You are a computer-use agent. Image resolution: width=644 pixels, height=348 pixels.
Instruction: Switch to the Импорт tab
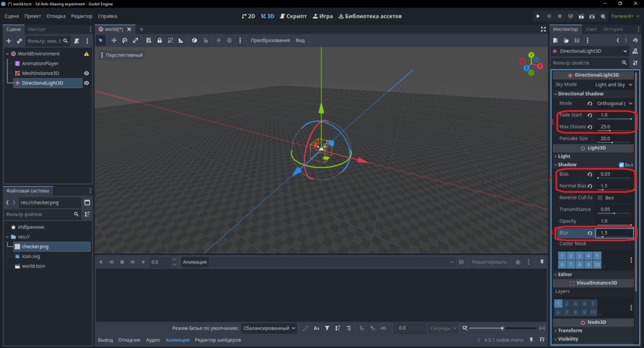pos(37,29)
